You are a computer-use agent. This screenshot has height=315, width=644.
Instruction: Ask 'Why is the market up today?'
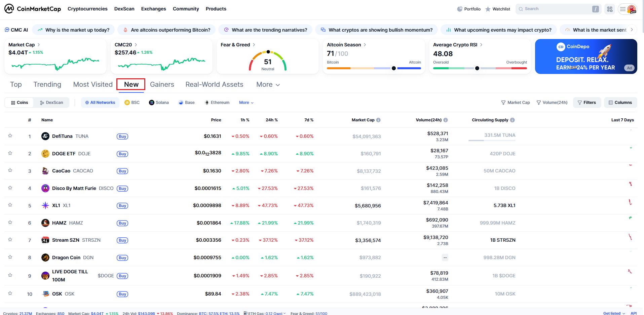pyautogui.click(x=73, y=30)
